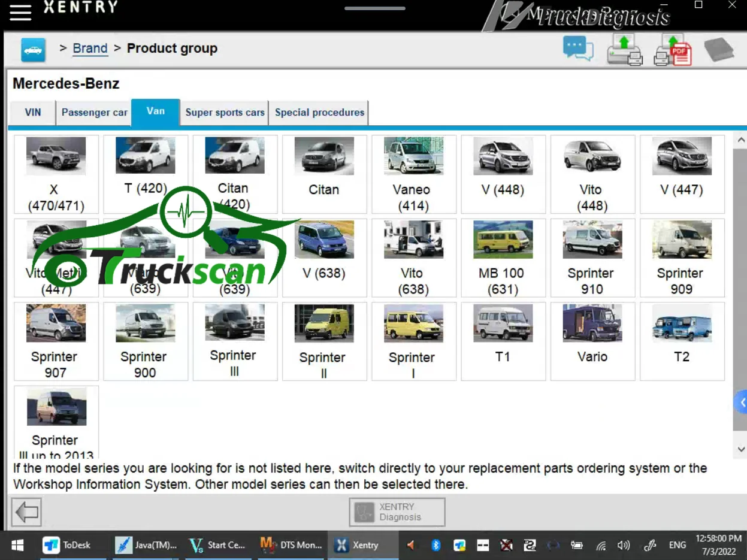
Task: Pick Sprinter III up to 2013 tile
Action: pyautogui.click(x=56, y=422)
